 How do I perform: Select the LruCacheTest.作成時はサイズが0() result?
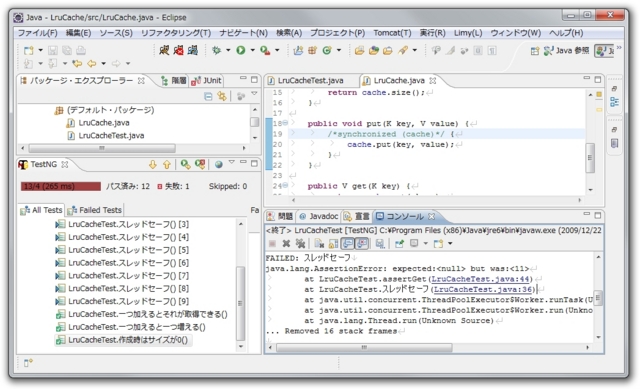coord(122,340)
